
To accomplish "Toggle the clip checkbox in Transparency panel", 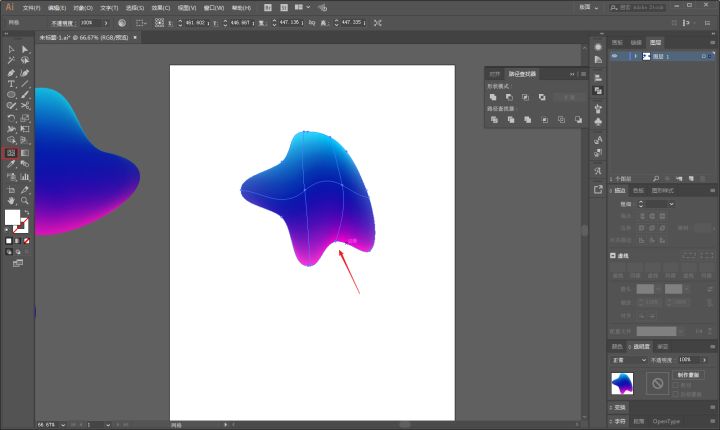I will [x=677, y=383].
